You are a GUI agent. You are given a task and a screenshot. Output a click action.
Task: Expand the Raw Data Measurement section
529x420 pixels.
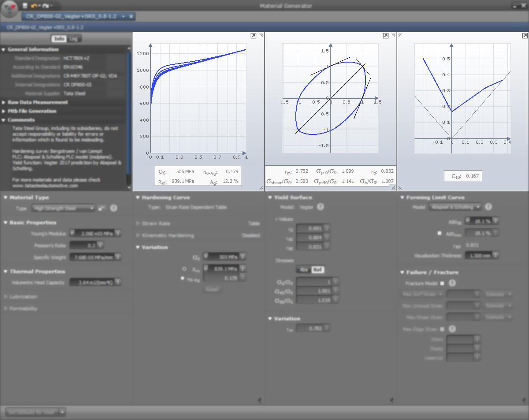tap(4, 102)
